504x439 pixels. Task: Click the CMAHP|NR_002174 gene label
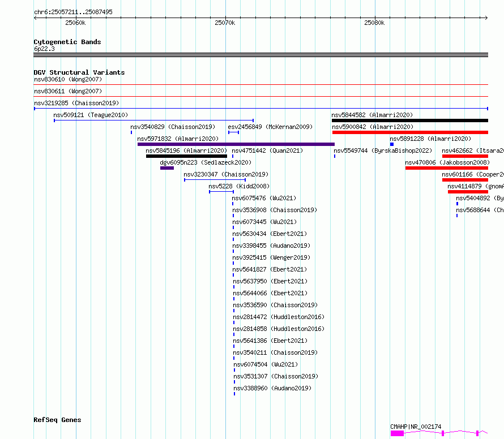pos(416,427)
